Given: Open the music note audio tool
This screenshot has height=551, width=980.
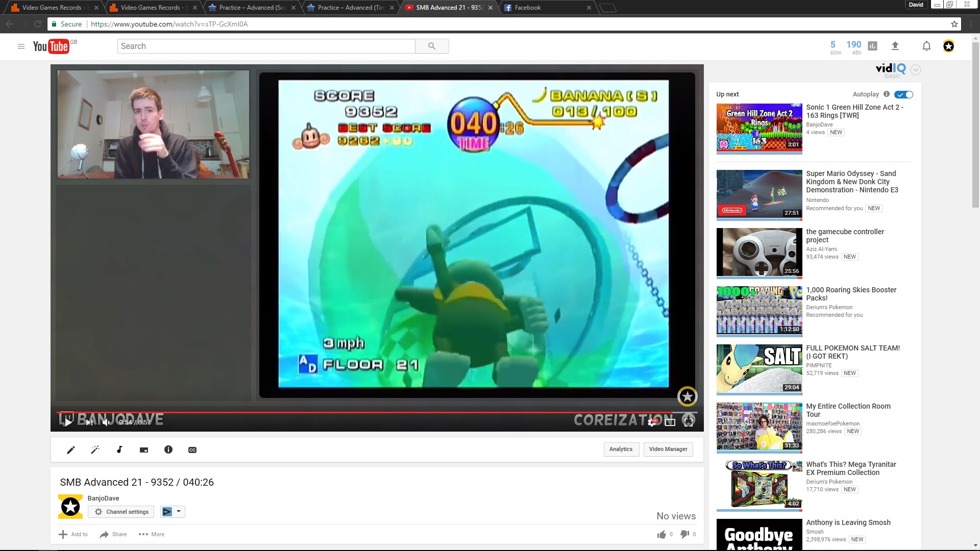Looking at the screenshot, I should point(119,449).
